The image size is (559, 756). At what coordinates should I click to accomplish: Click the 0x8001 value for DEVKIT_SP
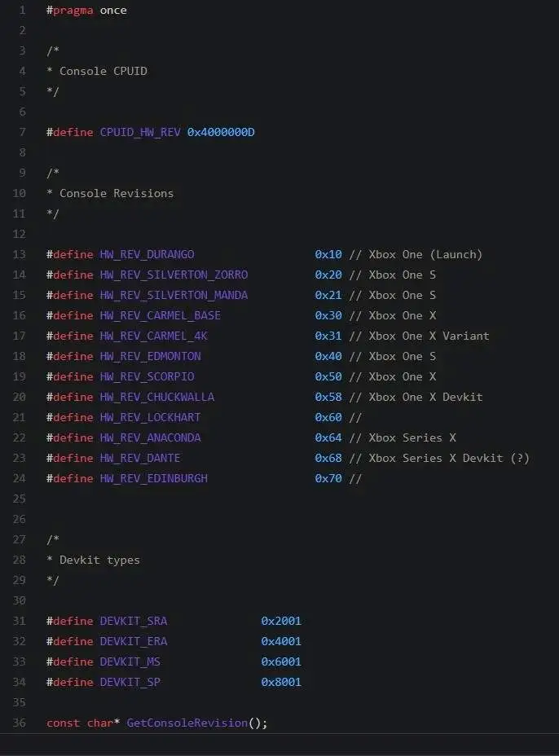(281, 682)
